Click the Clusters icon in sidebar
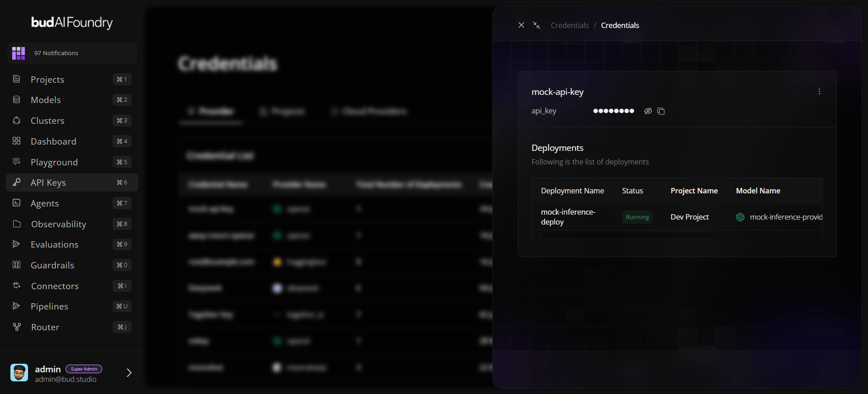The height and width of the screenshot is (394, 868). pyautogui.click(x=17, y=120)
